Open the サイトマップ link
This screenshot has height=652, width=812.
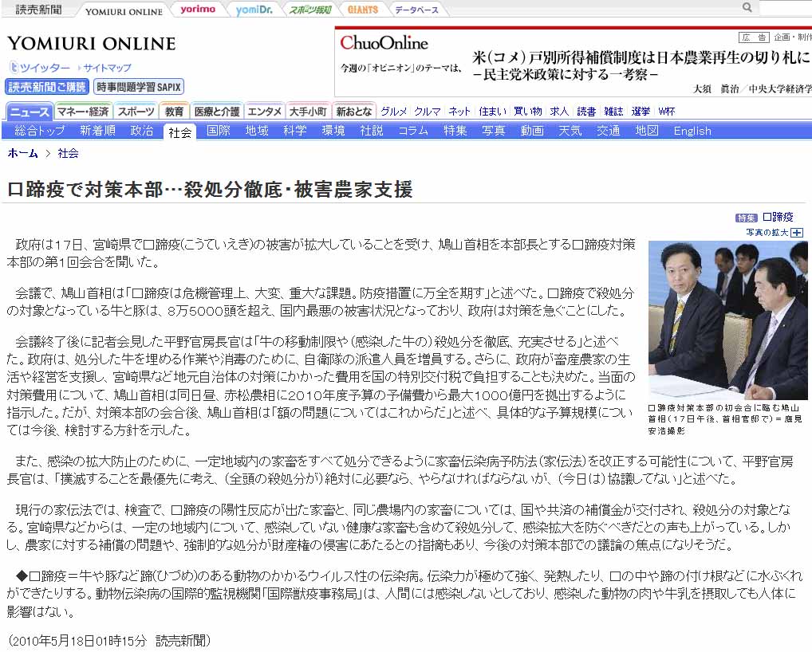coord(107,68)
